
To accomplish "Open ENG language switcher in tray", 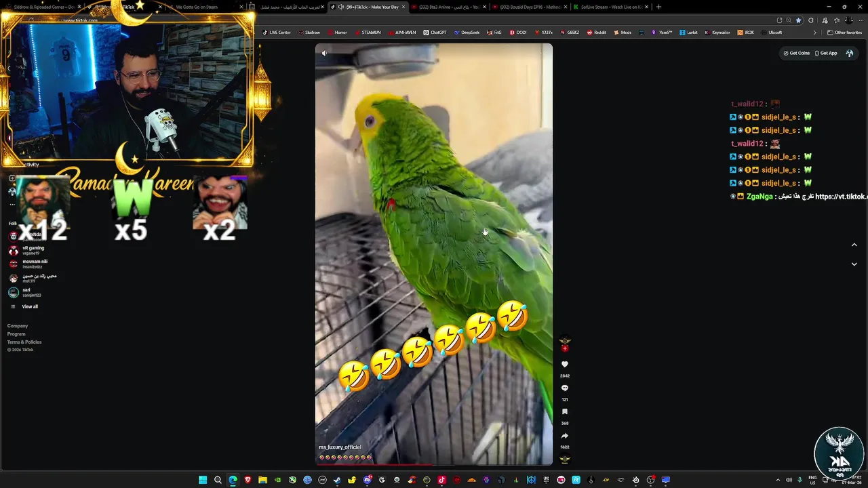I will (812, 480).
